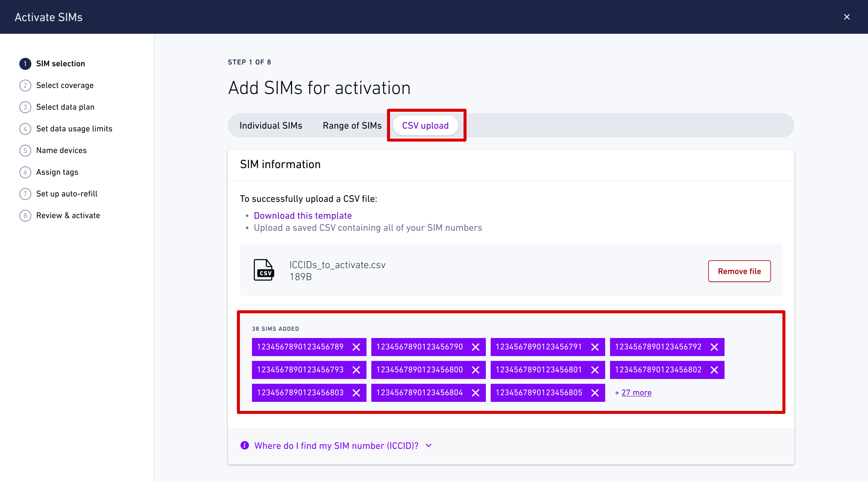
Task: Select the CSV upload tab
Action: (x=425, y=125)
